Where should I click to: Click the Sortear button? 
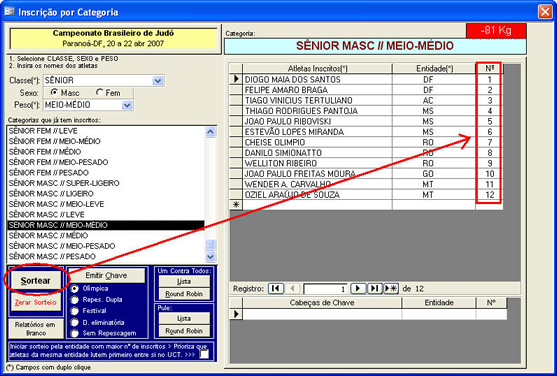click(36, 281)
